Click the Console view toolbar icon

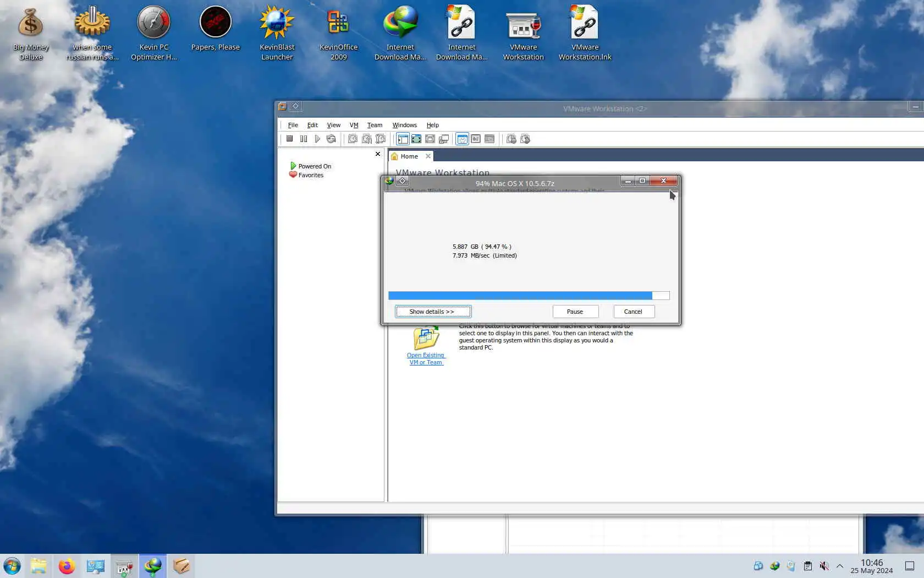(x=490, y=139)
